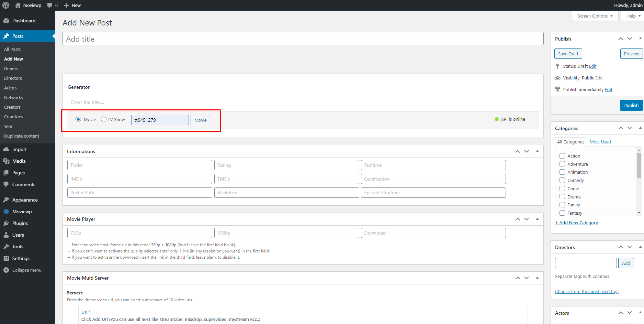This screenshot has height=324, width=644.
Task: Select the TV Show radio option
Action: pos(104,119)
